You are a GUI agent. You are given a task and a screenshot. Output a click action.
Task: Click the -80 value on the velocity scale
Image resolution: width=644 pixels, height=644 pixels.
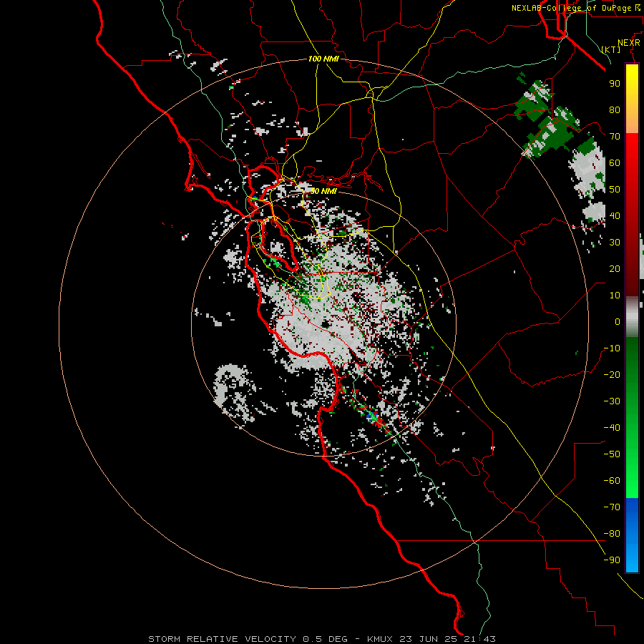point(612,534)
